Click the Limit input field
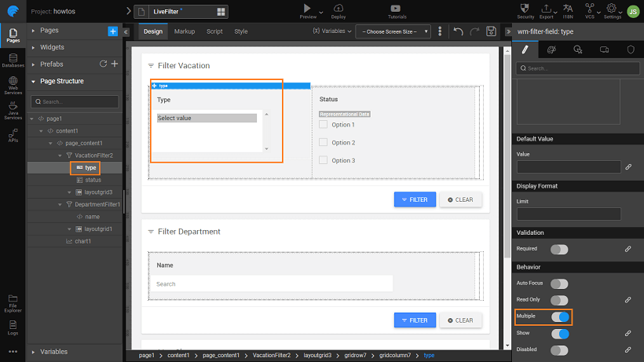 point(569,214)
